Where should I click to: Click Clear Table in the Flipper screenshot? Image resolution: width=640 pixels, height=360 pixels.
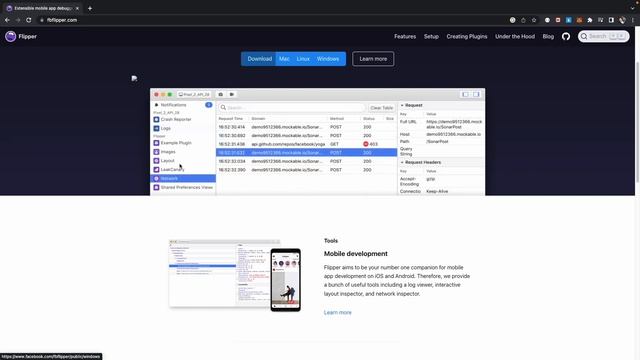pyautogui.click(x=381, y=108)
